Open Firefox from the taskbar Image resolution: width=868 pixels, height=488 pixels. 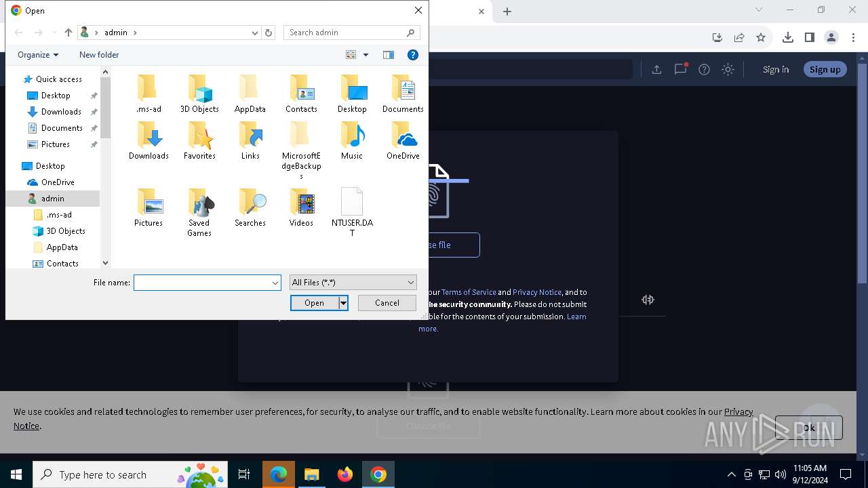point(345,474)
